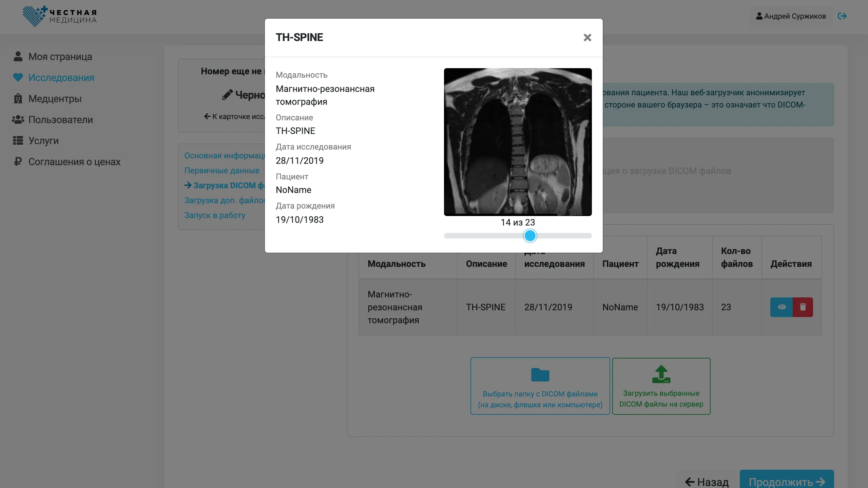Select Запуск в работу step
868x488 pixels.
click(x=214, y=215)
